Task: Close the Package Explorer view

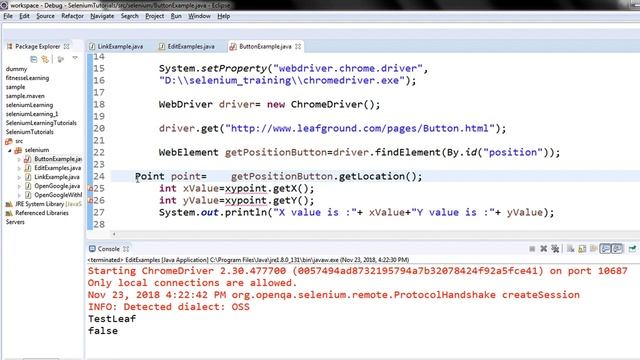Action: pos(67,46)
